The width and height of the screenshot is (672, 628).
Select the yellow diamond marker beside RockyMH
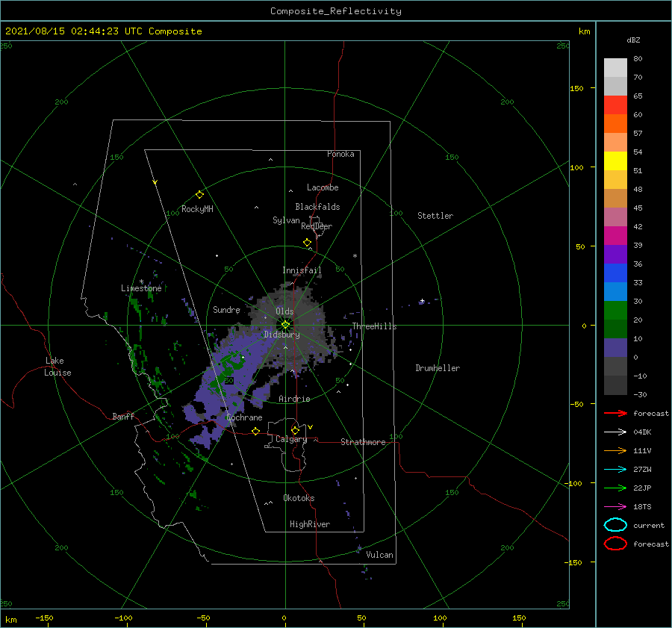pyautogui.click(x=199, y=195)
